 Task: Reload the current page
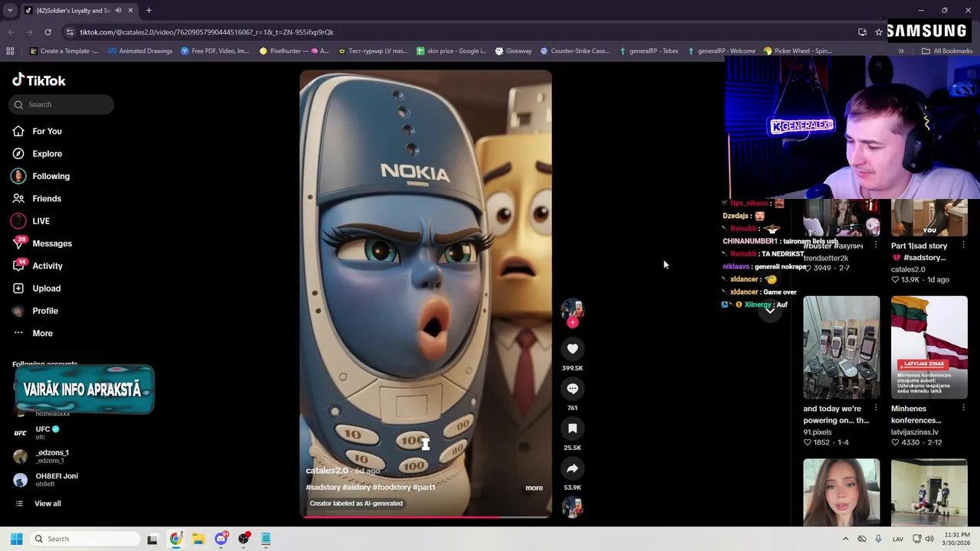[x=47, y=32]
